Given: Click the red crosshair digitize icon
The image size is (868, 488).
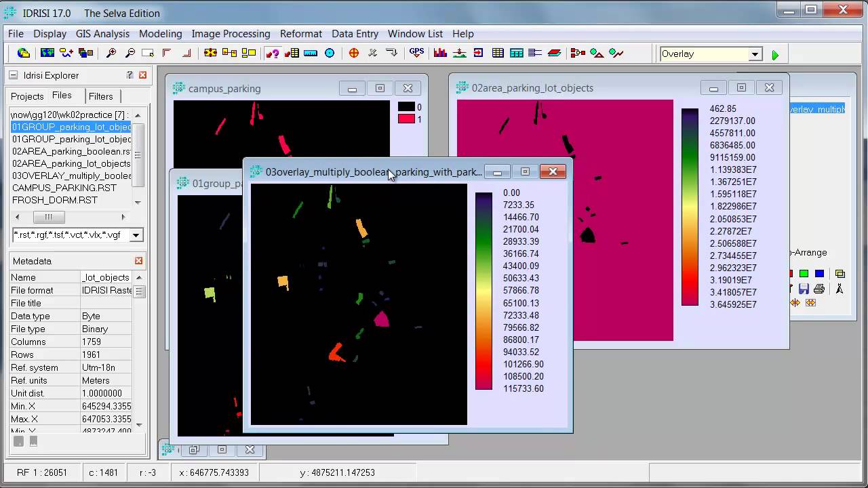Looking at the screenshot, I should point(353,53).
